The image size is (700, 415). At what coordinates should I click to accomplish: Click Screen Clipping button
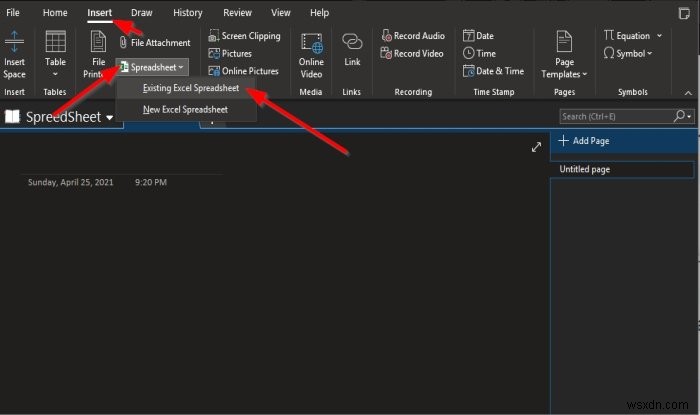[245, 36]
